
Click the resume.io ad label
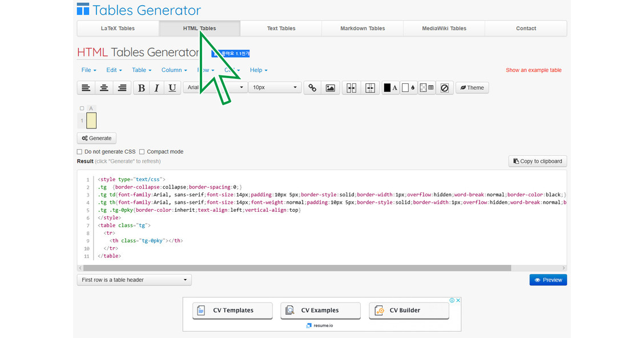[320, 325]
